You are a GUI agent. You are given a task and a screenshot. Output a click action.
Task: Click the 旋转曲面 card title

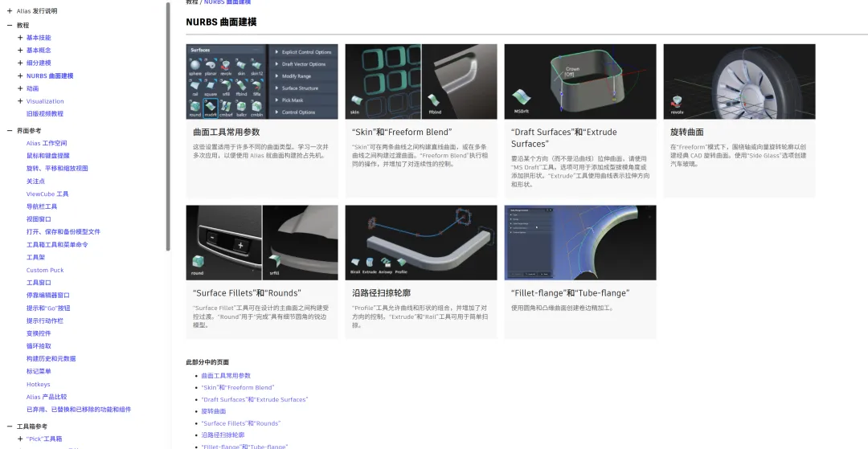[687, 133]
